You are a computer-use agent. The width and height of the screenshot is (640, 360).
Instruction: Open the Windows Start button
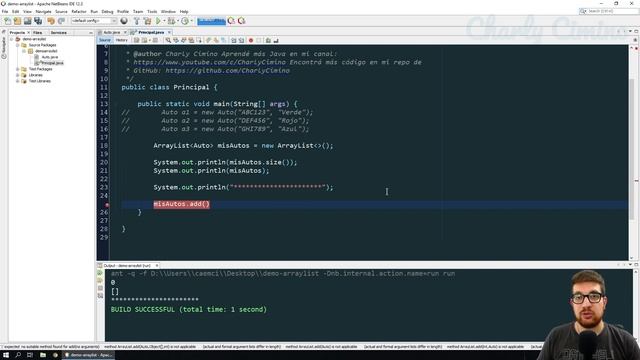6,355
